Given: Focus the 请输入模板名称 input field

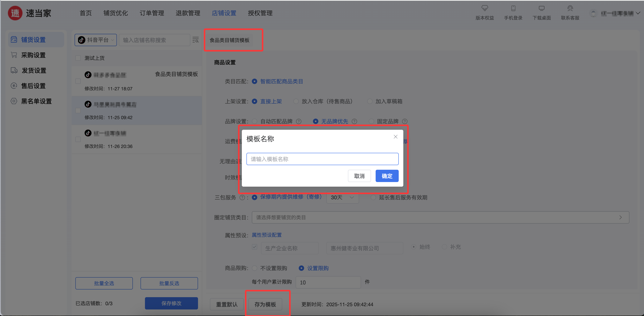Looking at the screenshot, I should tap(322, 159).
